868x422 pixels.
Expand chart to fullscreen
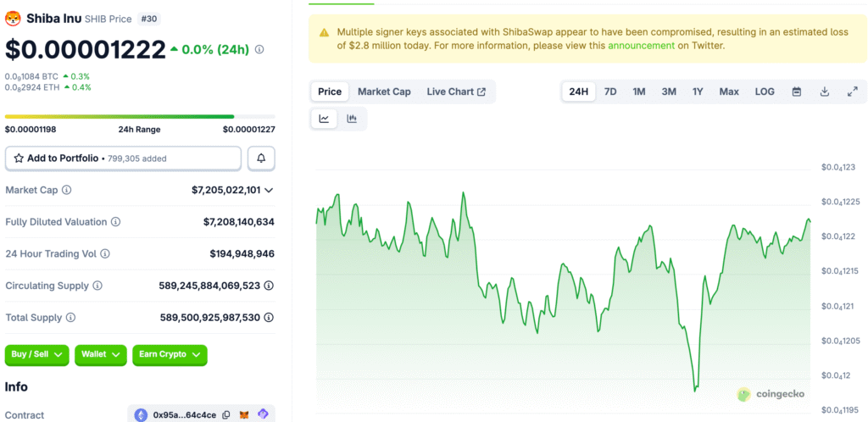pyautogui.click(x=853, y=92)
